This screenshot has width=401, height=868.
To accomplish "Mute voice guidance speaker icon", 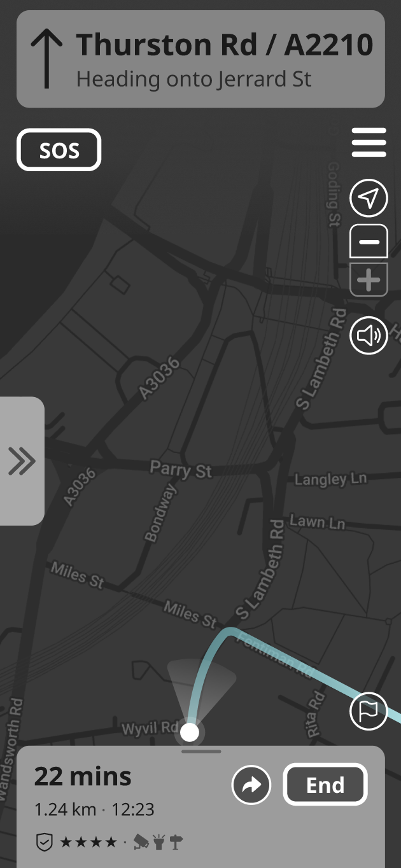I will coord(369,335).
